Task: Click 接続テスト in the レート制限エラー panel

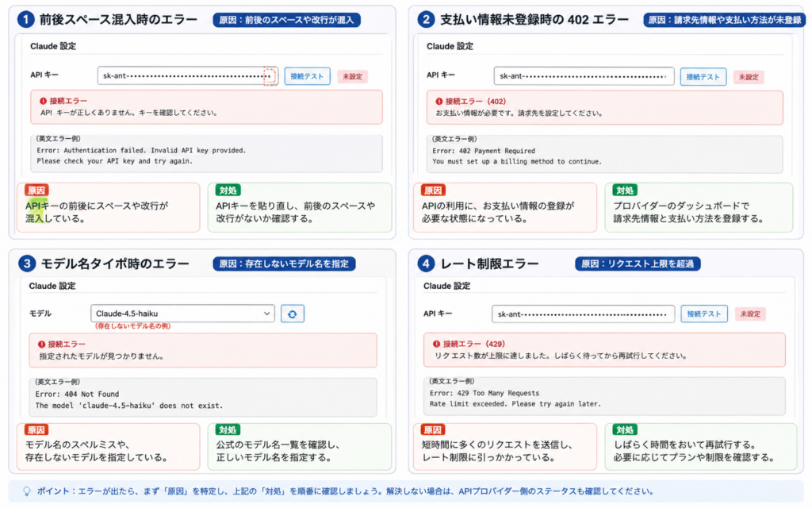Action: pos(704,314)
